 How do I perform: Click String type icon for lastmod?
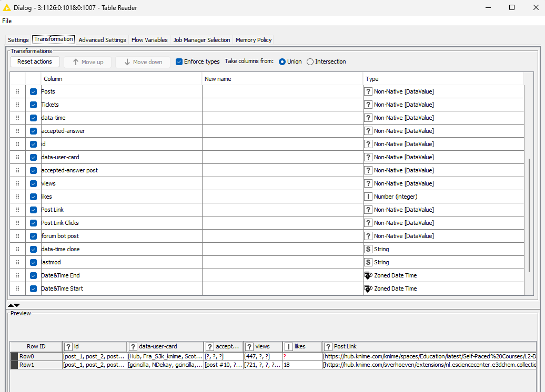[x=368, y=262]
